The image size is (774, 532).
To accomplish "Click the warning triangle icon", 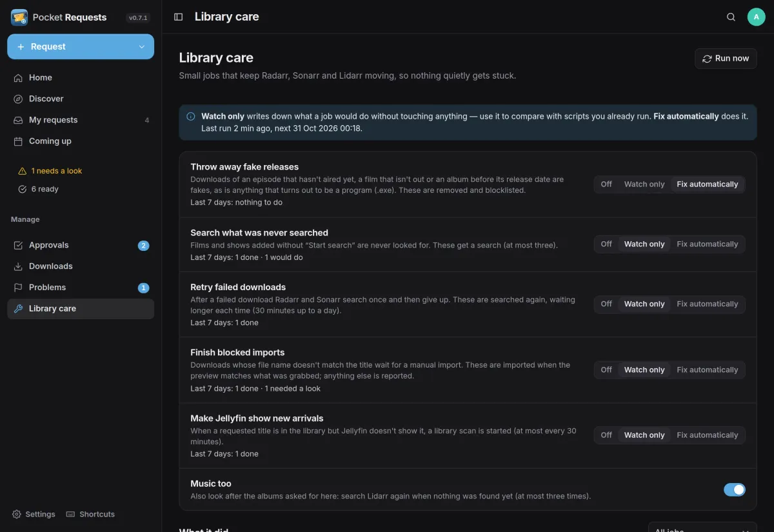I will [23, 171].
